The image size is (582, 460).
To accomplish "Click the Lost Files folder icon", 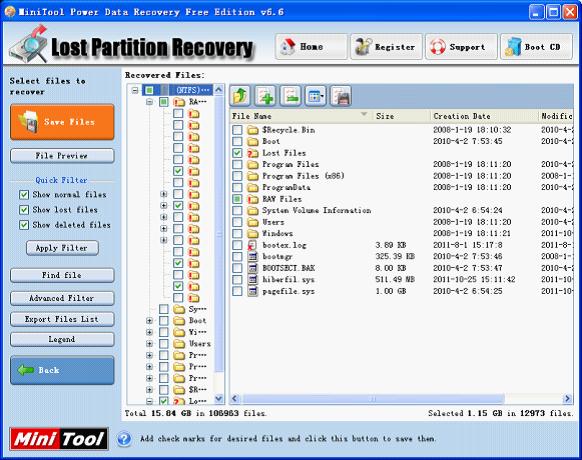I will [x=253, y=153].
